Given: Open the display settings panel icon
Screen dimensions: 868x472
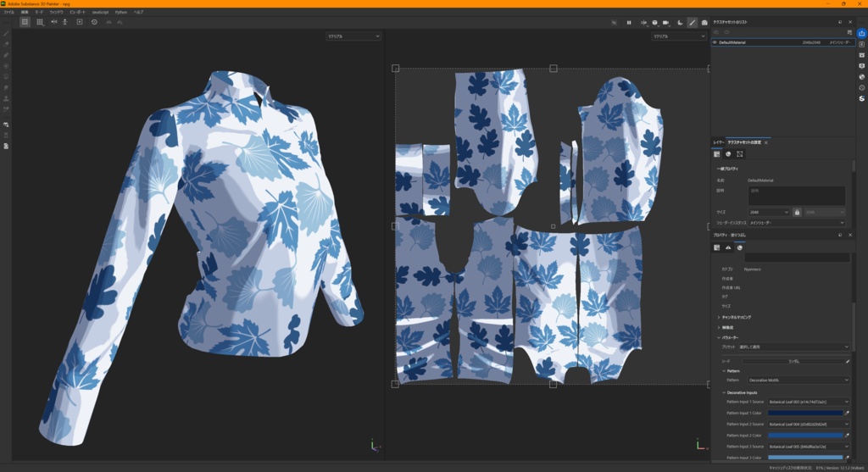Looking at the screenshot, I should click(x=861, y=66).
